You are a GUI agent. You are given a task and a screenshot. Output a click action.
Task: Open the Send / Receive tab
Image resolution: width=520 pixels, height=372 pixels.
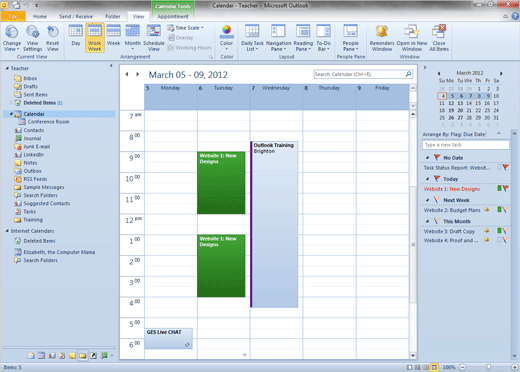click(76, 16)
